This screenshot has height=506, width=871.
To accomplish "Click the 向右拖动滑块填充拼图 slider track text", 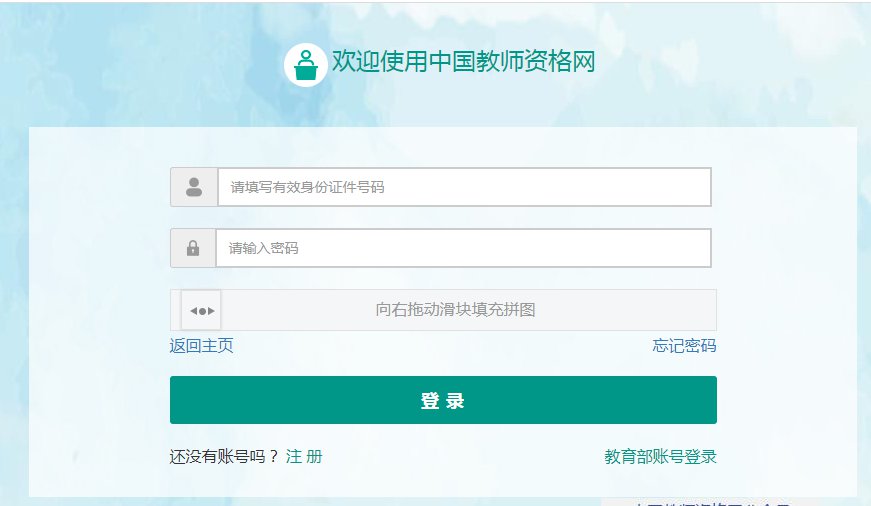I will tap(455, 309).
